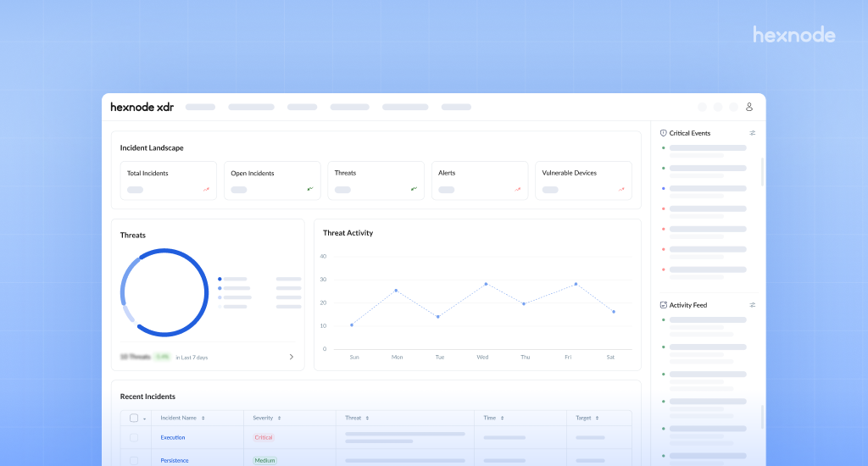
Task: Click the Critical severity badge
Action: 264,438
